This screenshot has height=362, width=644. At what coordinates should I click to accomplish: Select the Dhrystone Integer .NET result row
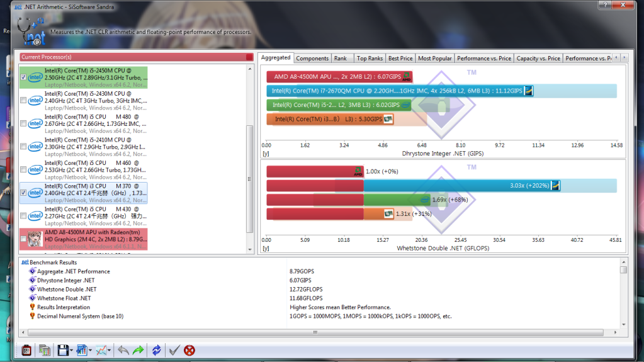[x=65, y=280]
